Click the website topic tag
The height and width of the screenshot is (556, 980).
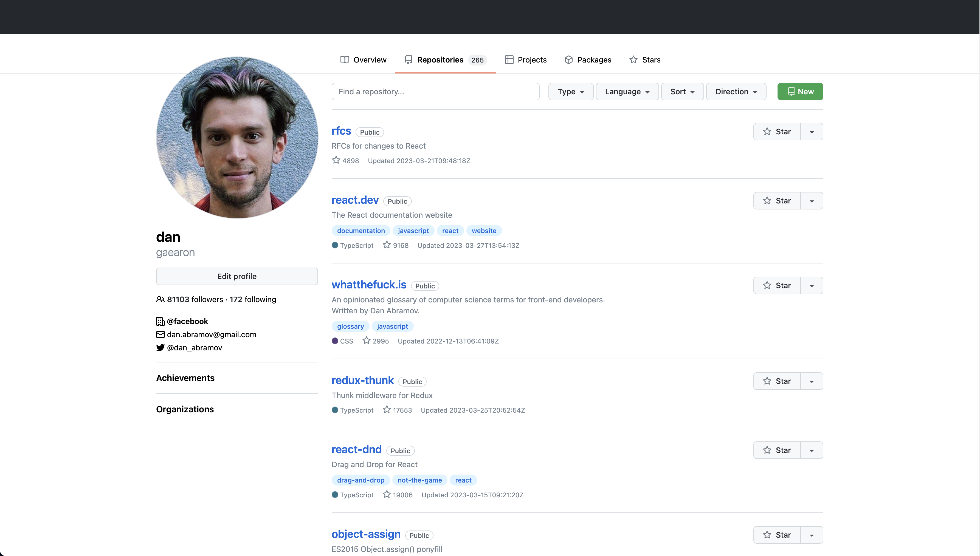[484, 231]
